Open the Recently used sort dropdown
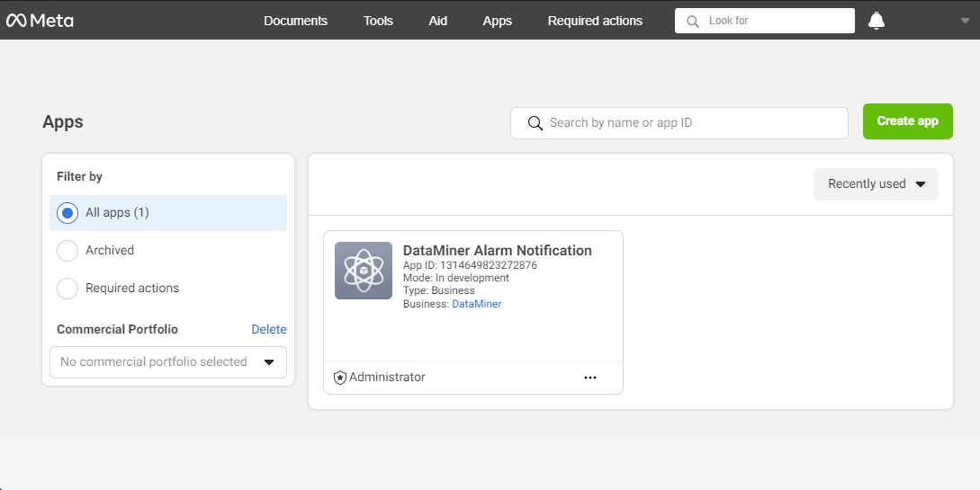The width and height of the screenshot is (980, 490). pos(876,184)
